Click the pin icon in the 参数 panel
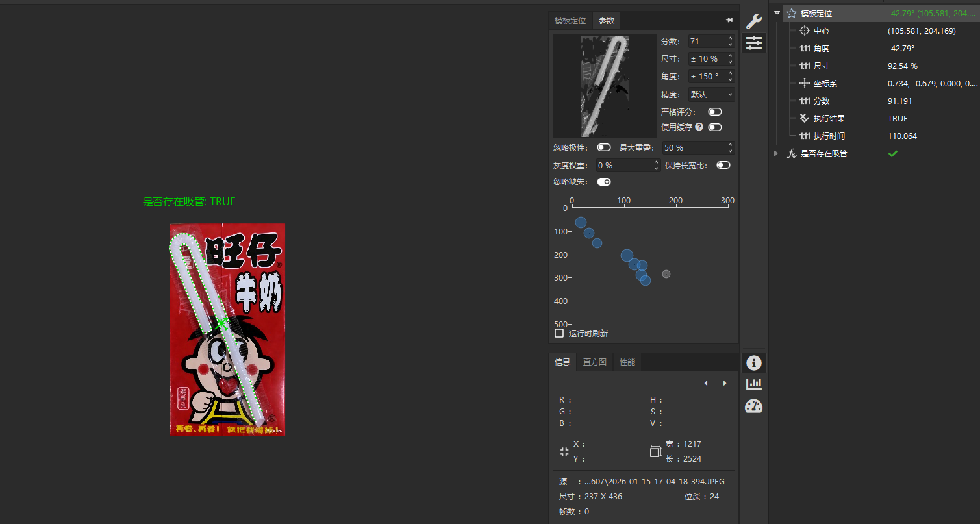 [x=729, y=20]
